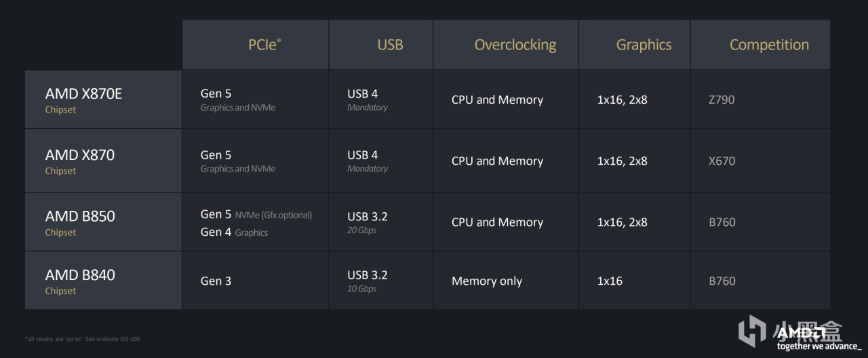This screenshot has width=868, height=358.
Task: Select the AMD X870 chipset row label
Action: pos(79,161)
